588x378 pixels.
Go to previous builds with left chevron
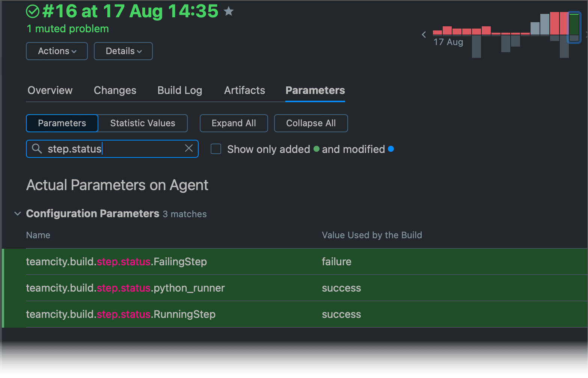pos(424,35)
